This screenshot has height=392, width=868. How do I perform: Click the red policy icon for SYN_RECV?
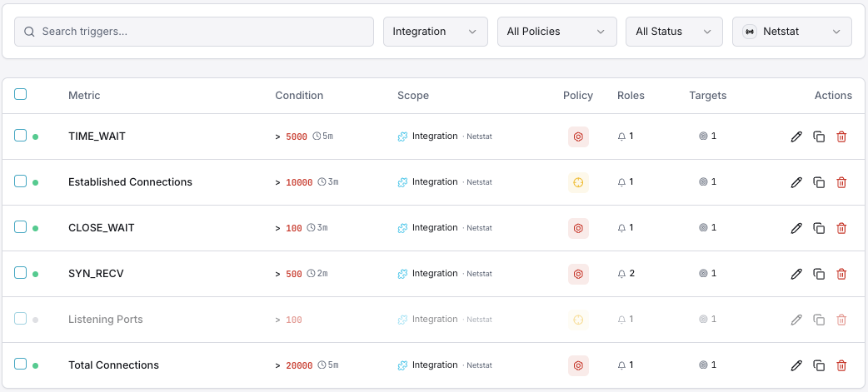pos(578,274)
